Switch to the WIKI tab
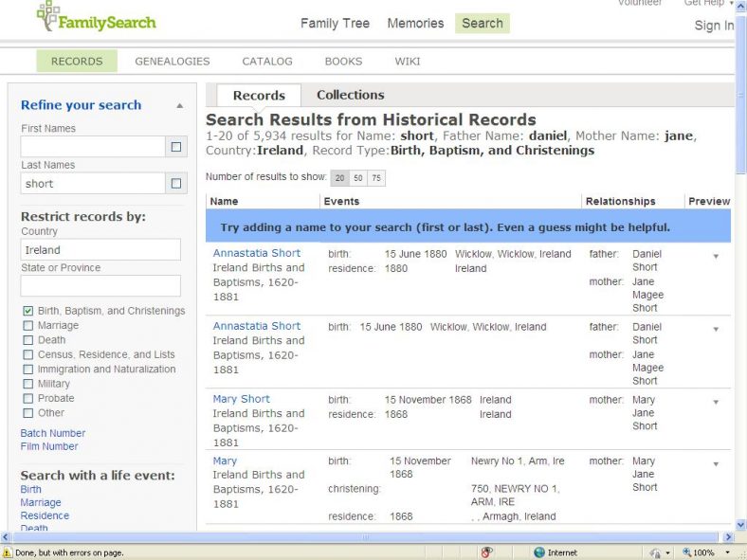 click(408, 62)
